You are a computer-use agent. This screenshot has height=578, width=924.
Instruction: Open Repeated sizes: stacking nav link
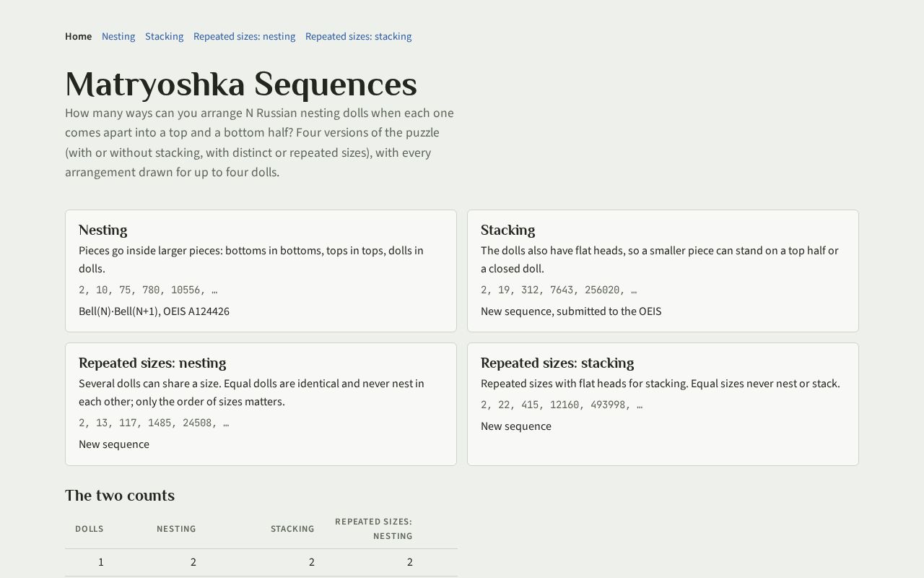tap(358, 36)
